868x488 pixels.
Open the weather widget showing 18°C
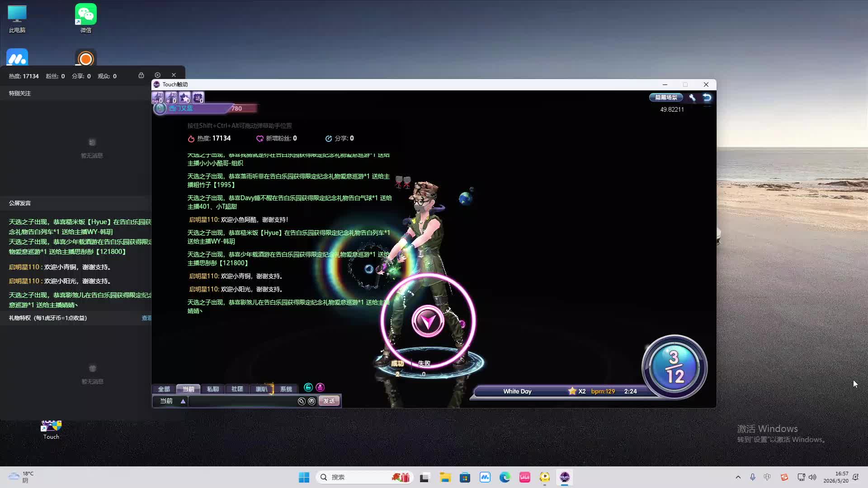(x=21, y=477)
